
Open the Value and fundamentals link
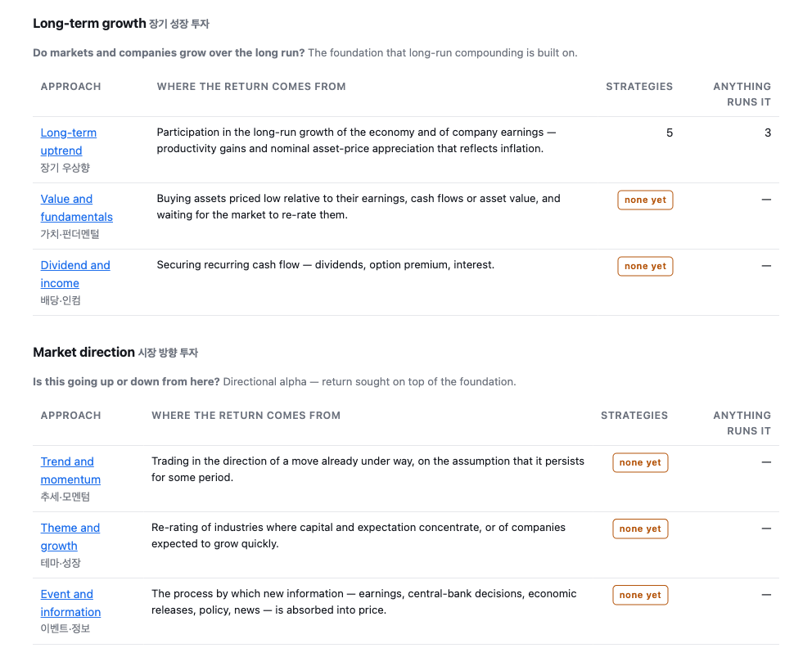tap(77, 208)
